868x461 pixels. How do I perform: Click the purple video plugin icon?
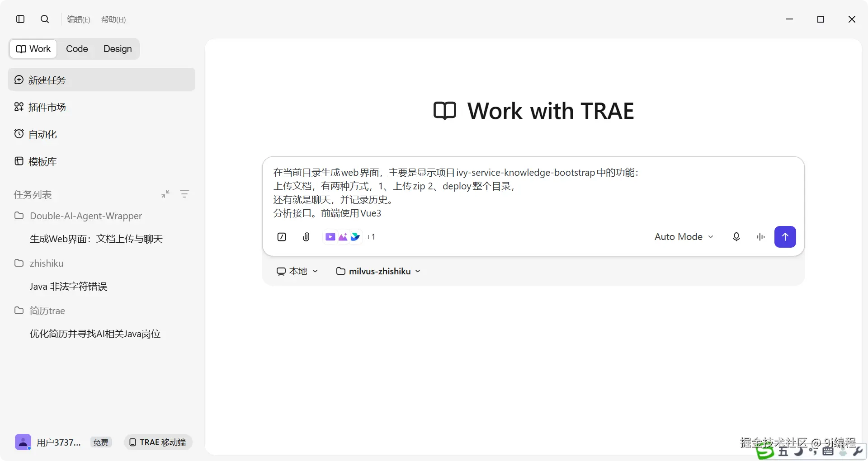tap(330, 237)
